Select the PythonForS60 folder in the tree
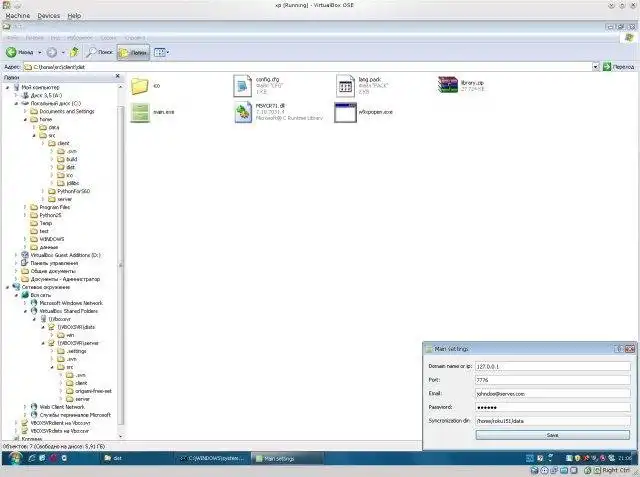 (x=73, y=191)
